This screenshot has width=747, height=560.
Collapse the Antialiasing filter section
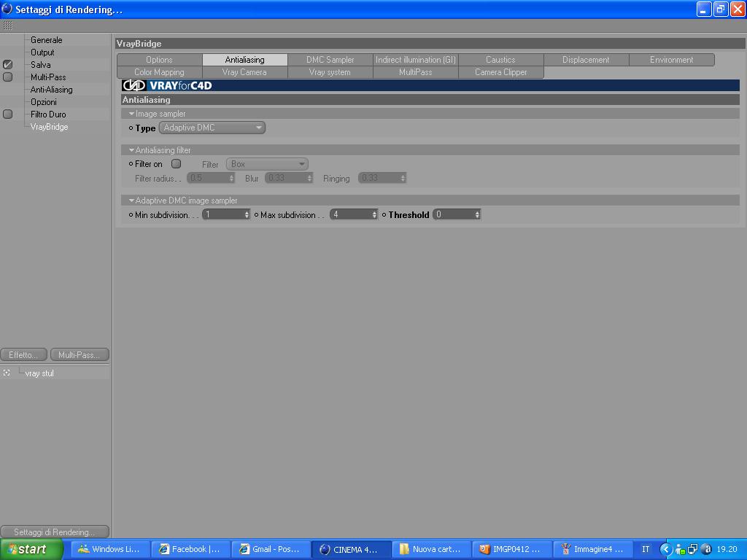point(131,150)
